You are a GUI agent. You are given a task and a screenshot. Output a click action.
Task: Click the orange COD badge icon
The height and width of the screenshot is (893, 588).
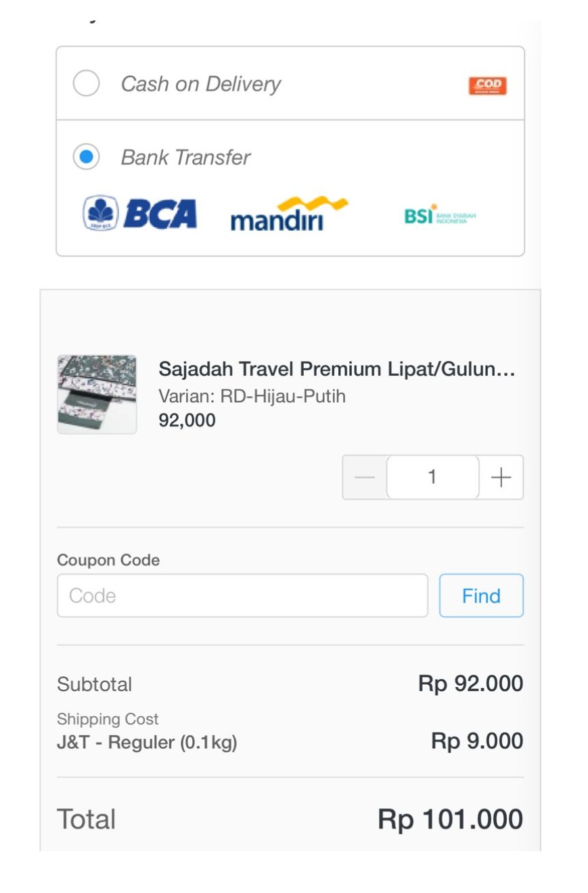(x=487, y=86)
